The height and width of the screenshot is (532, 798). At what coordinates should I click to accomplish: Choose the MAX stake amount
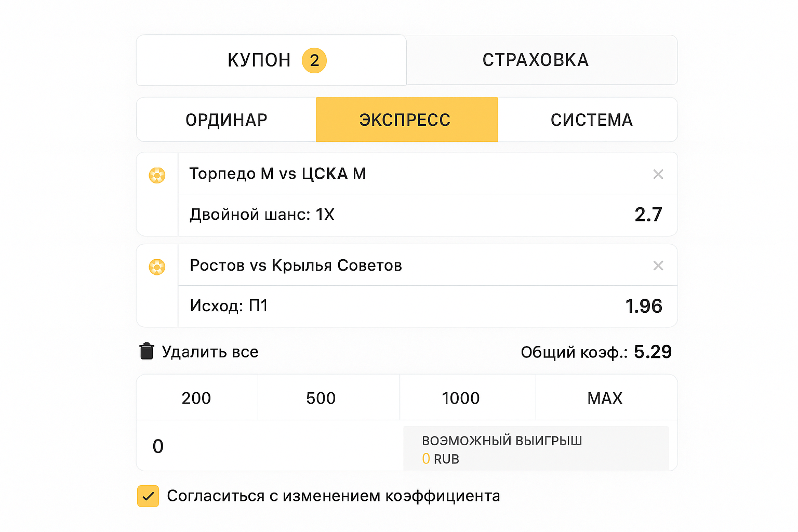(605, 398)
